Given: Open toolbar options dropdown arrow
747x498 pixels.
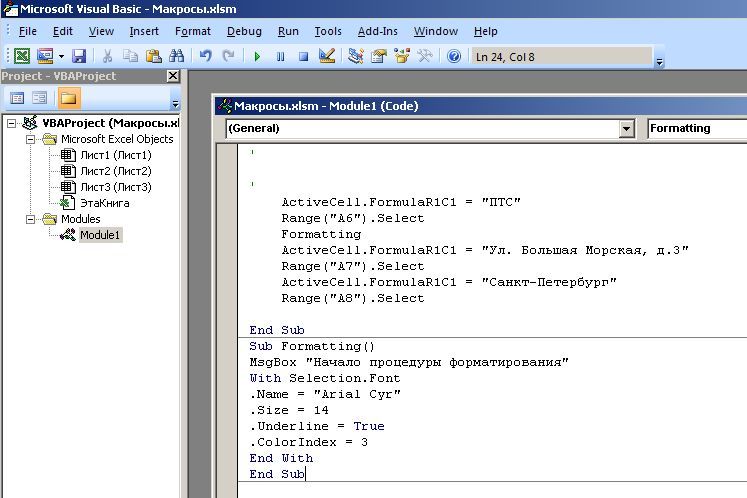Looking at the screenshot, I should click(659, 61).
